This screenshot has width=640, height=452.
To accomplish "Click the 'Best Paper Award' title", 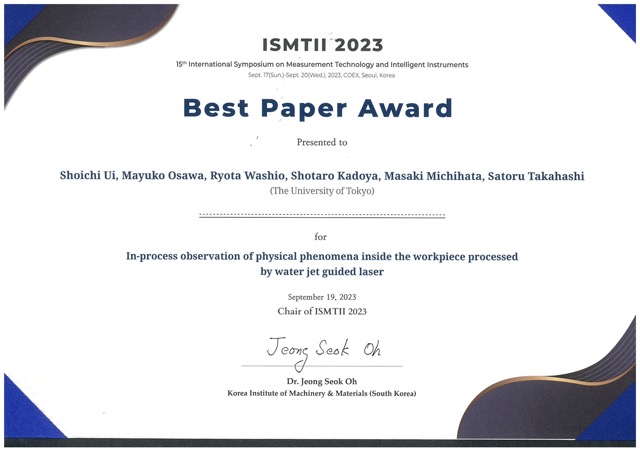I will [318, 108].
